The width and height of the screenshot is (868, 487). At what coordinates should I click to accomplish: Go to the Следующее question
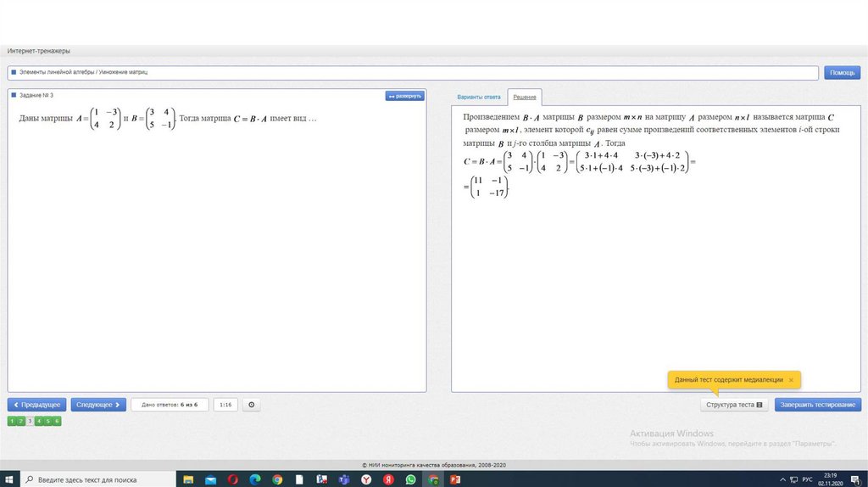pos(98,405)
